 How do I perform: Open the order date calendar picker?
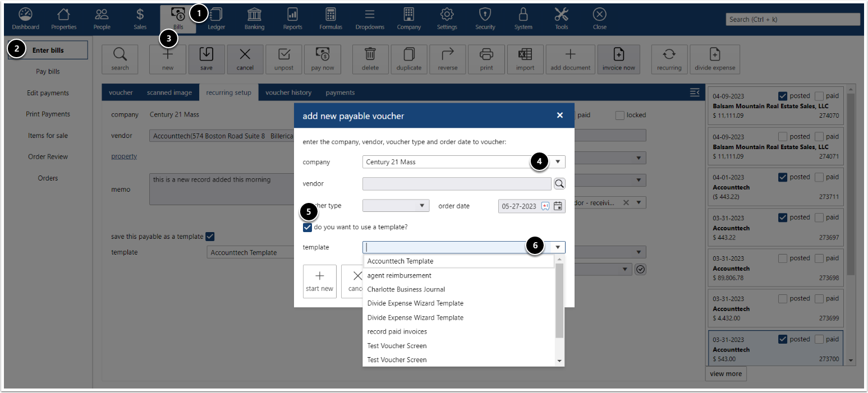(558, 206)
